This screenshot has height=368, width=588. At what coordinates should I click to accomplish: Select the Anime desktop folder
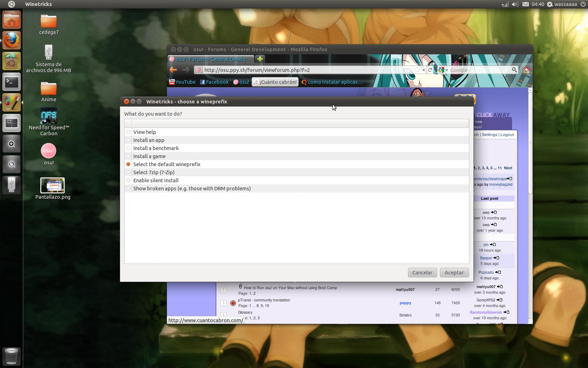coord(49,92)
